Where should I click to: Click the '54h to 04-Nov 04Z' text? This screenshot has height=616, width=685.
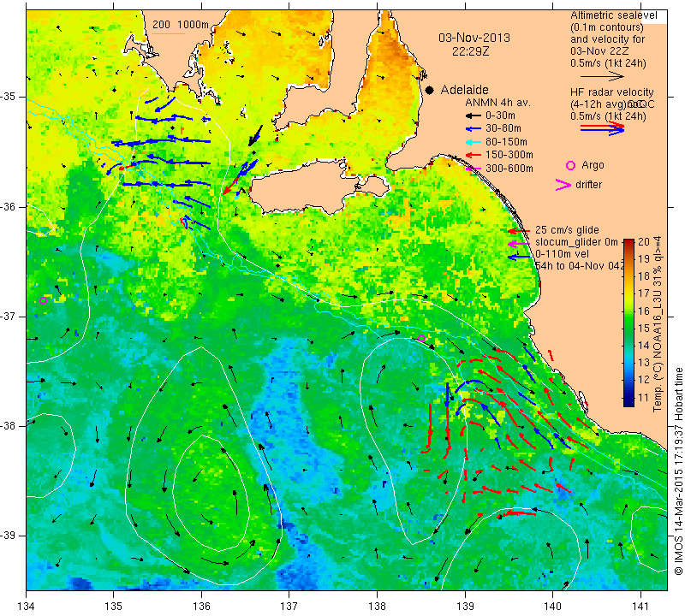(x=580, y=266)
